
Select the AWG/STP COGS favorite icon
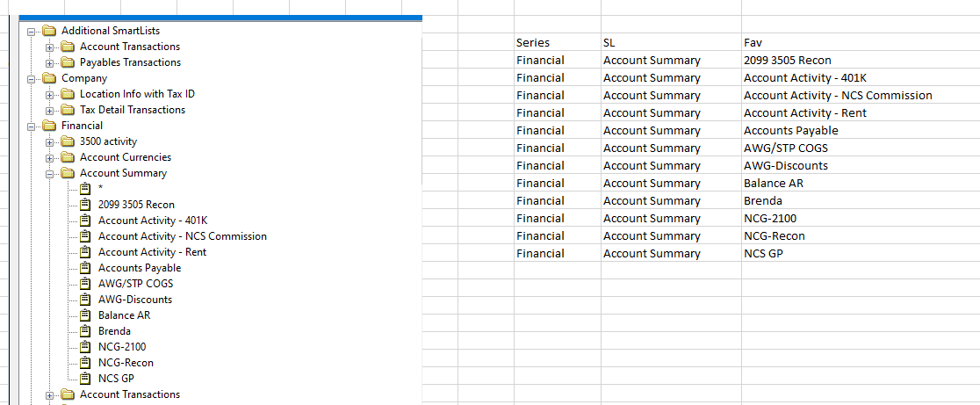pos(87,284)
